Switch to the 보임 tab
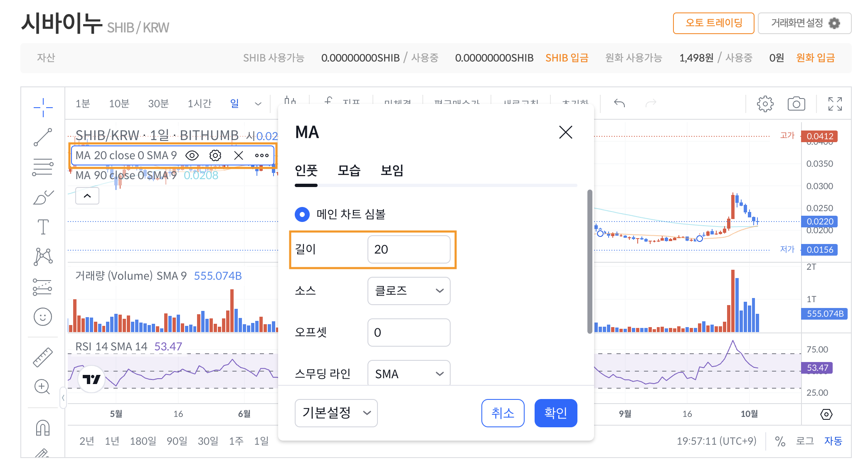Screen dimensions: 868x473 pyautogui.click(x=392, y=170)
